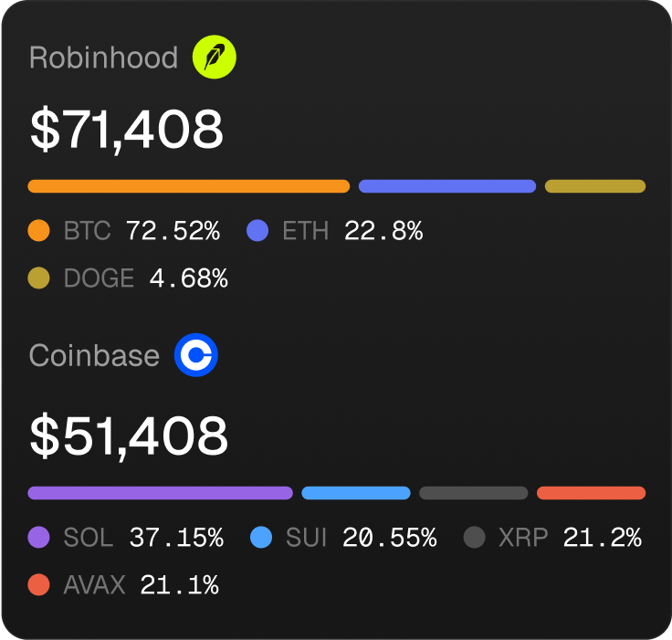Click the Robinhood $71,408 balance
672x640 pixels.
pyautogui.click(x=126, y=130)
